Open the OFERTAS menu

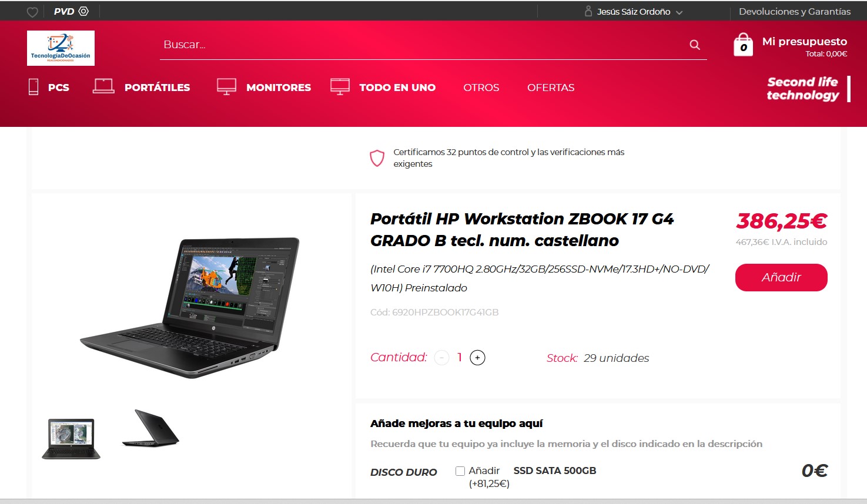point(551,88)
